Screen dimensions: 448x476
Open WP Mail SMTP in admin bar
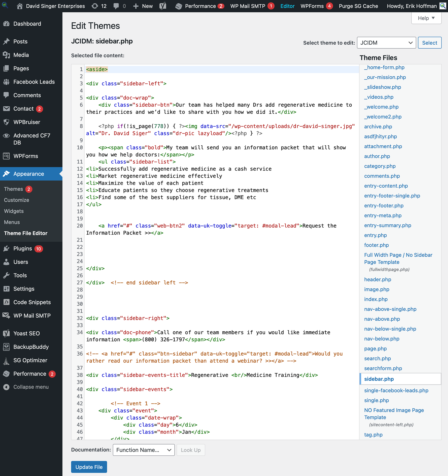(252, 6)
